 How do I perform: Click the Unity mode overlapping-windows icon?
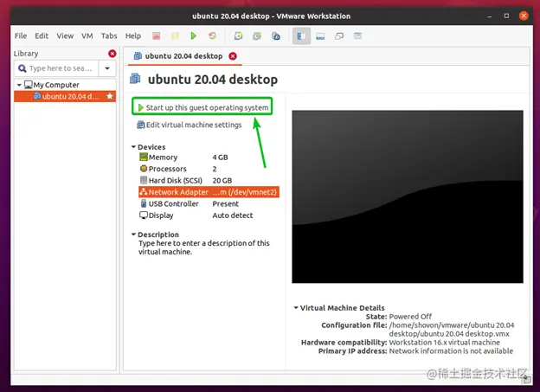pyautogui.click(x=339, y=36)
